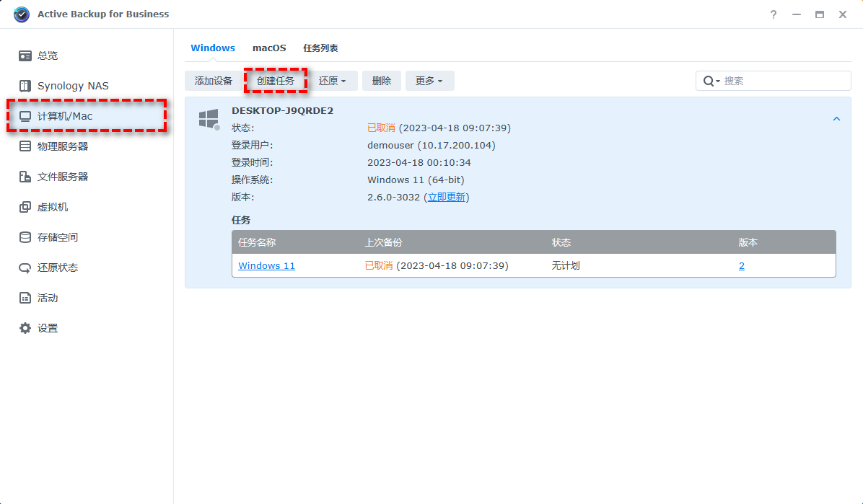Click the Overview (总览) sidebar icon
Image resolution: width=863 pixels, height=504 pixels.
25,56
